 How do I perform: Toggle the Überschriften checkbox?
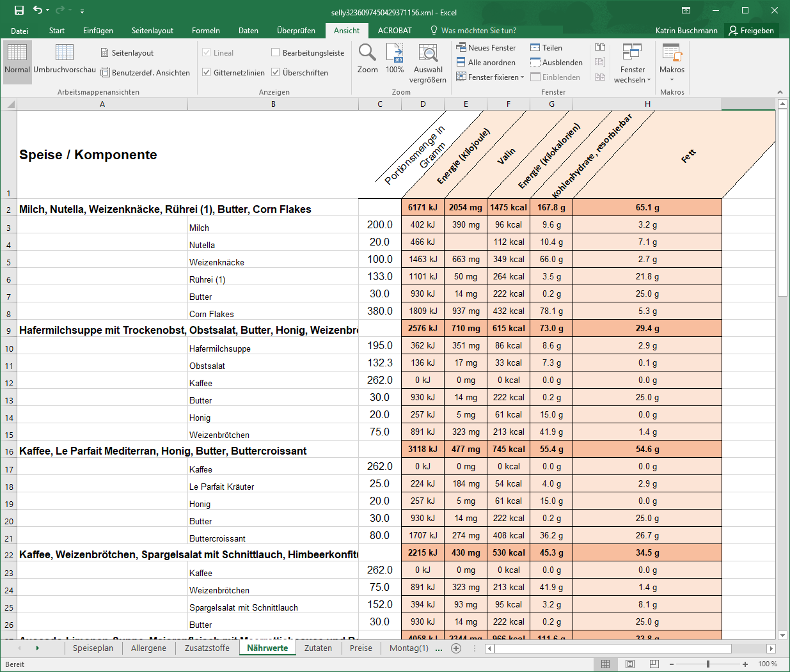tap(276, 72)
